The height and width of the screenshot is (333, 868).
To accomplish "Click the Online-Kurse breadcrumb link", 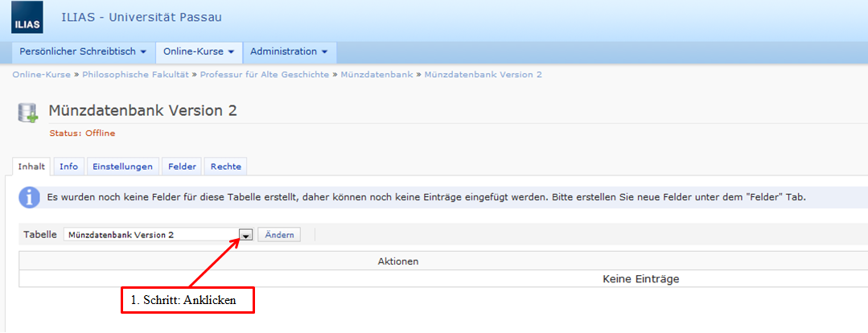I will [41, 75].
